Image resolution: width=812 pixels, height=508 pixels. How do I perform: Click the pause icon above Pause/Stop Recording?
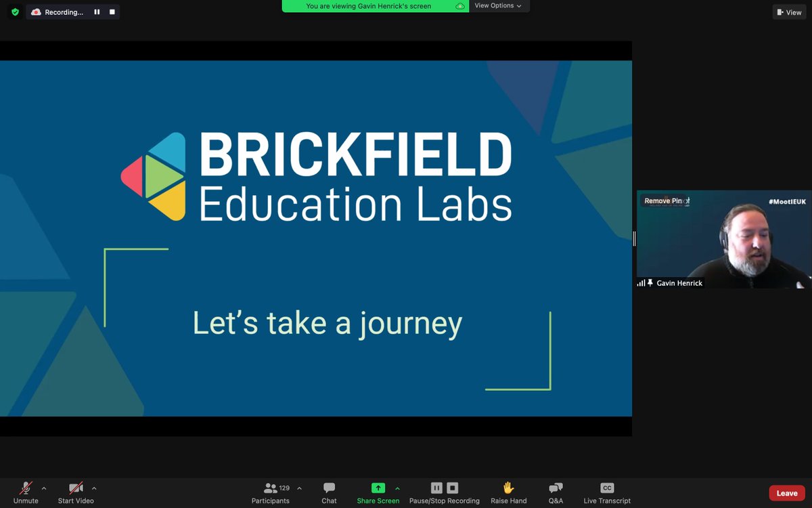436,488
